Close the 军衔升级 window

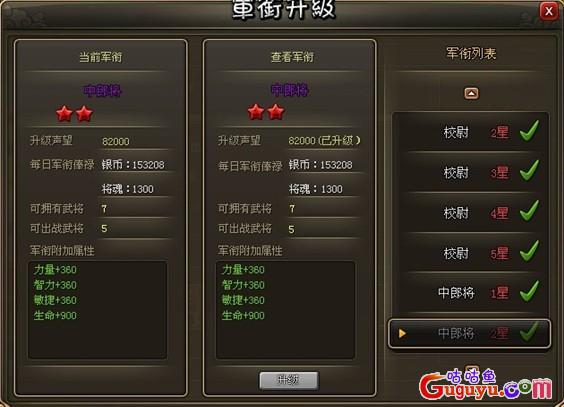(x=549, y=11)
